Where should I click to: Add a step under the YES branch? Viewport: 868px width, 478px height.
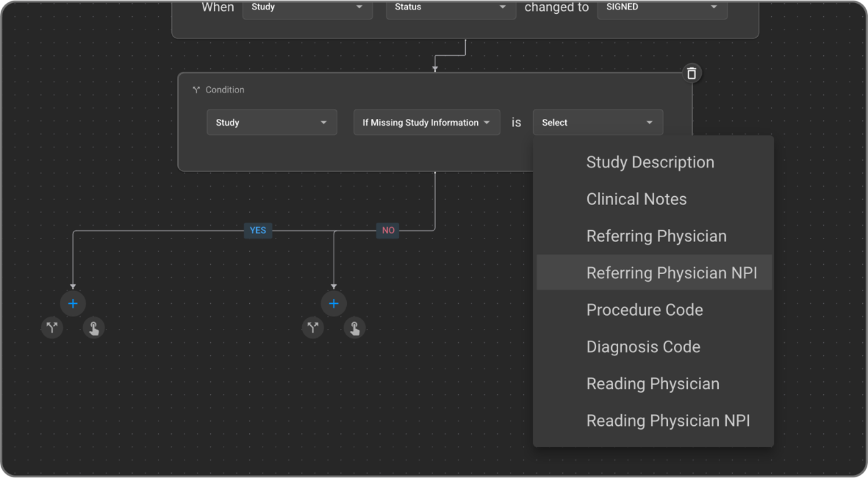[x=73, y=304]
